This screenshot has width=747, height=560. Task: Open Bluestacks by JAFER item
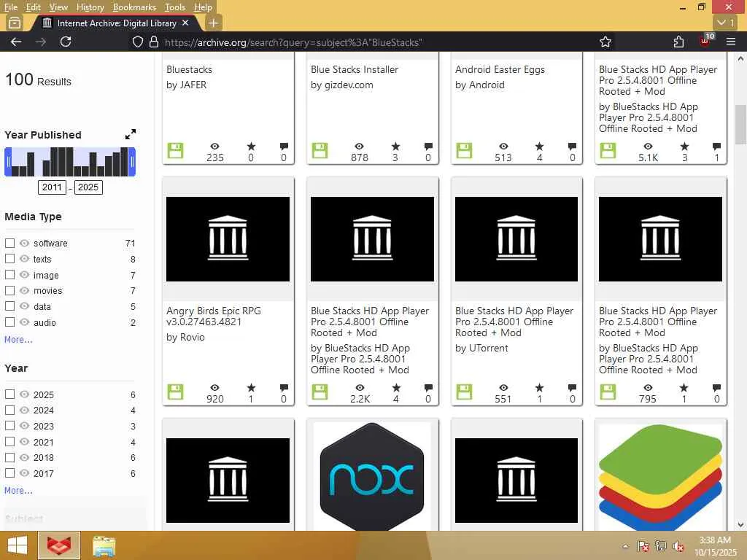coord(189,69)
